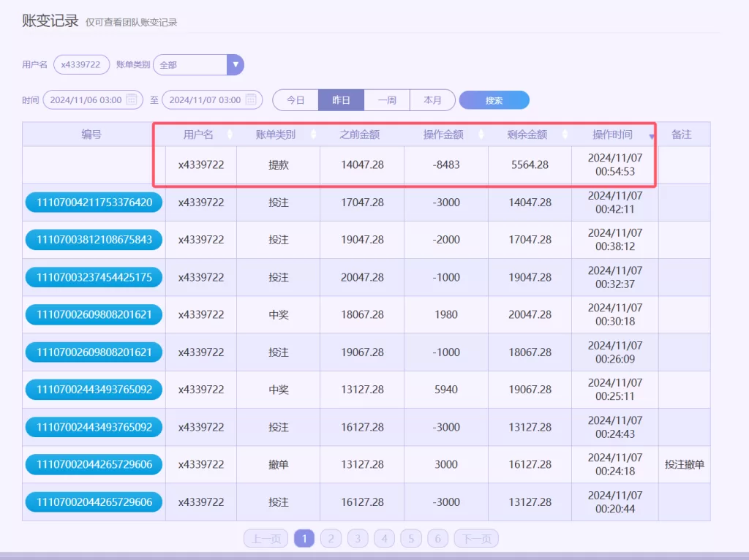Open 中奖 record 11107002443493765092

tap(94, 390)
